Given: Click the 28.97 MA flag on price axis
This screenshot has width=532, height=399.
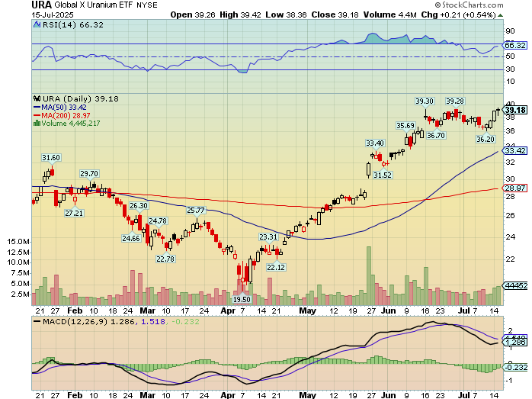Looking at the screenshot, I should (x=515, y=188).
